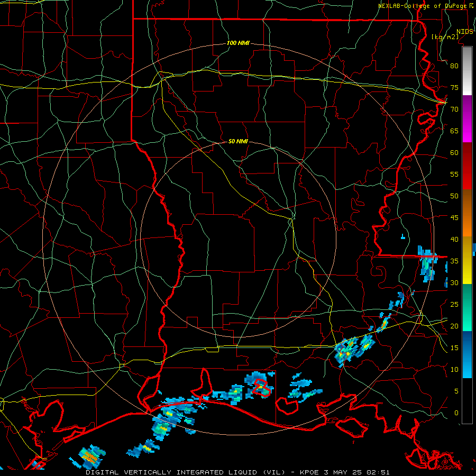Image resolution: width=476 pixels, height=476 pixels.
Task: Select the 10 value on the VIL scale
Action: (454, 370)
